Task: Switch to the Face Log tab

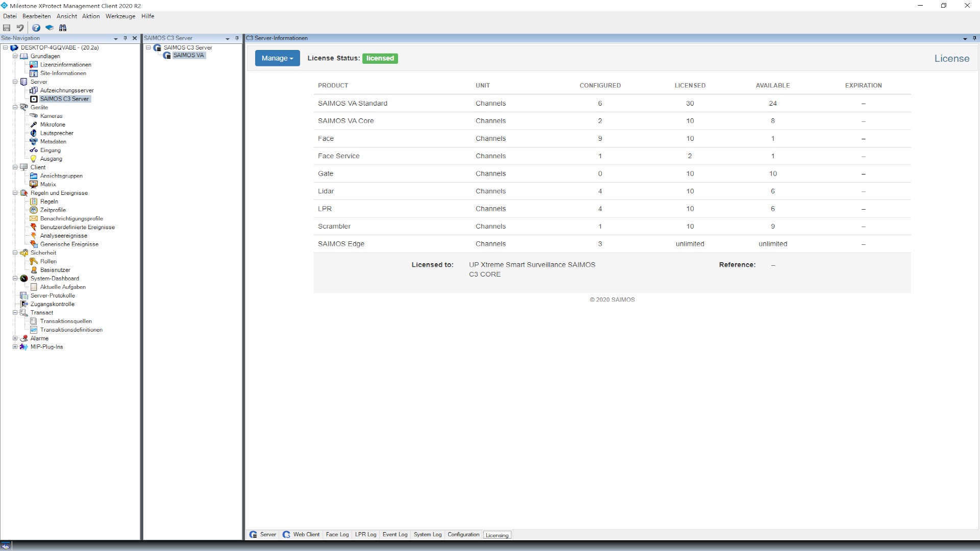Action: click(337, 535)
